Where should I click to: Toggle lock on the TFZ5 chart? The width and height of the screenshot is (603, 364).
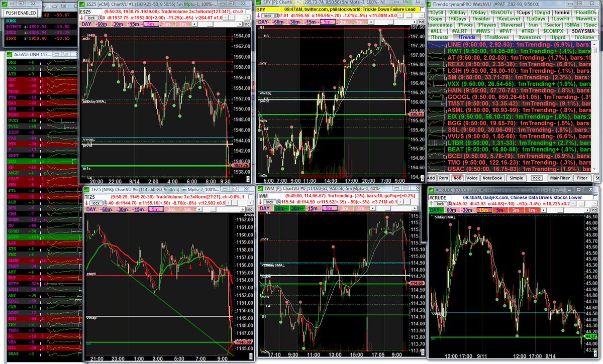click(95, 202)
